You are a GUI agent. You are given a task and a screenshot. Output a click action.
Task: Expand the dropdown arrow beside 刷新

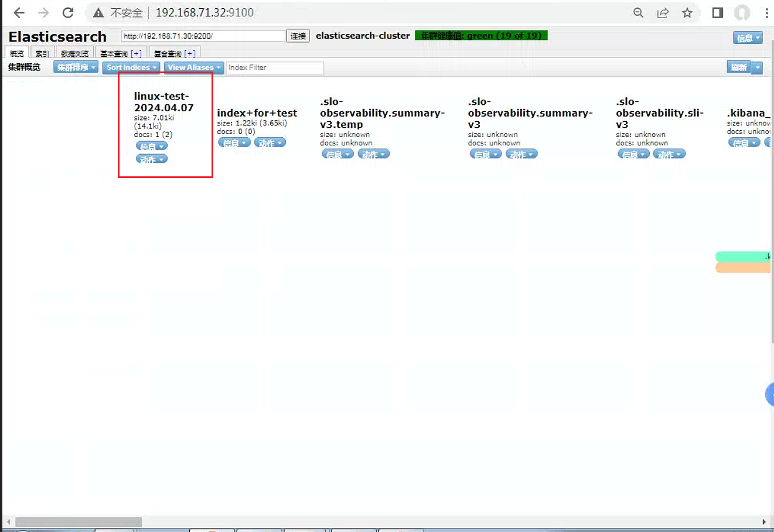(757, 67)
